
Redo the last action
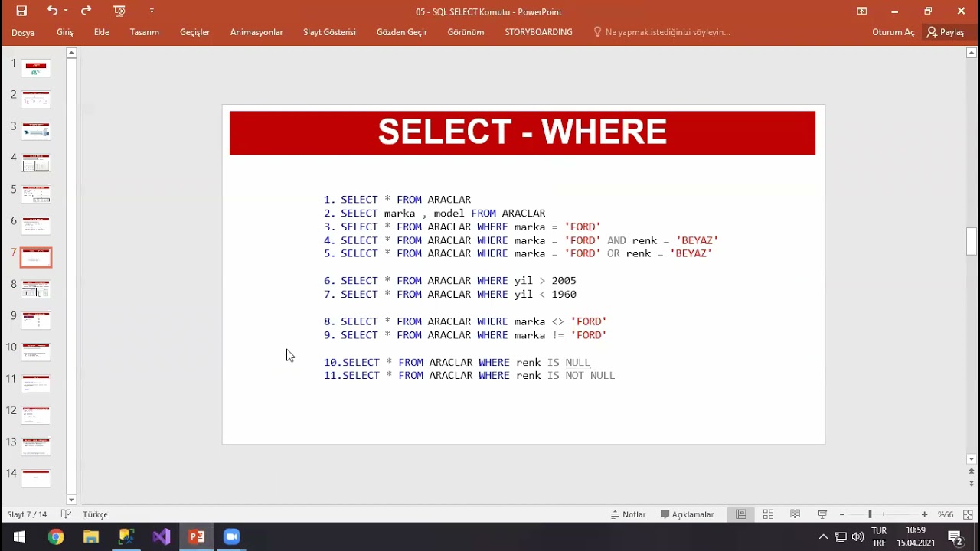pos(86,11)
